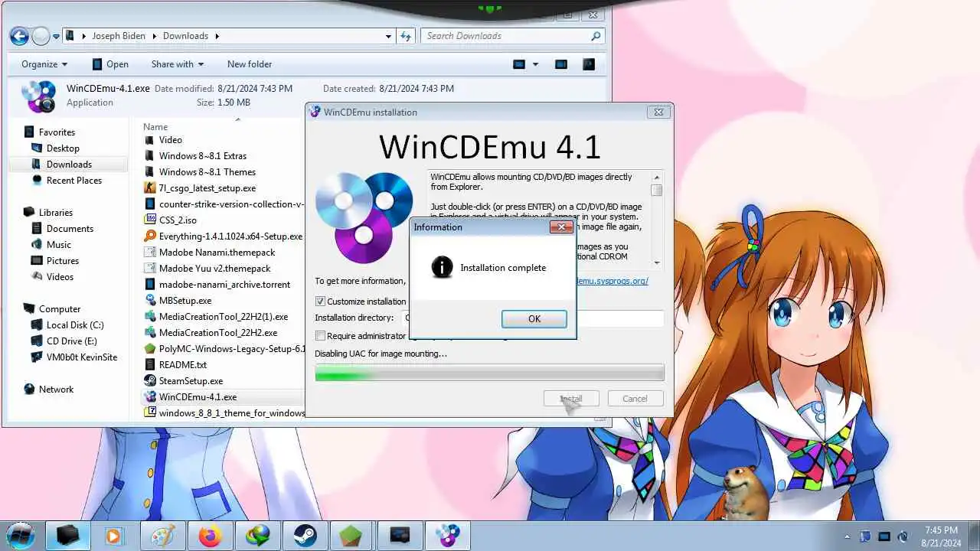The image size is (980, 551).
Task: Open the address bar history dropdown
Action: [389, 36]
